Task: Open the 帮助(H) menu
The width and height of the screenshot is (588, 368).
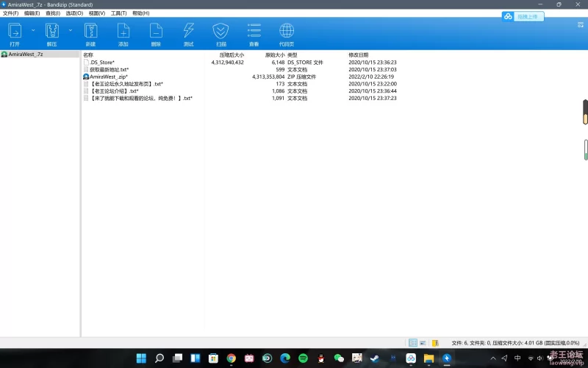Action: pos(140,13)
